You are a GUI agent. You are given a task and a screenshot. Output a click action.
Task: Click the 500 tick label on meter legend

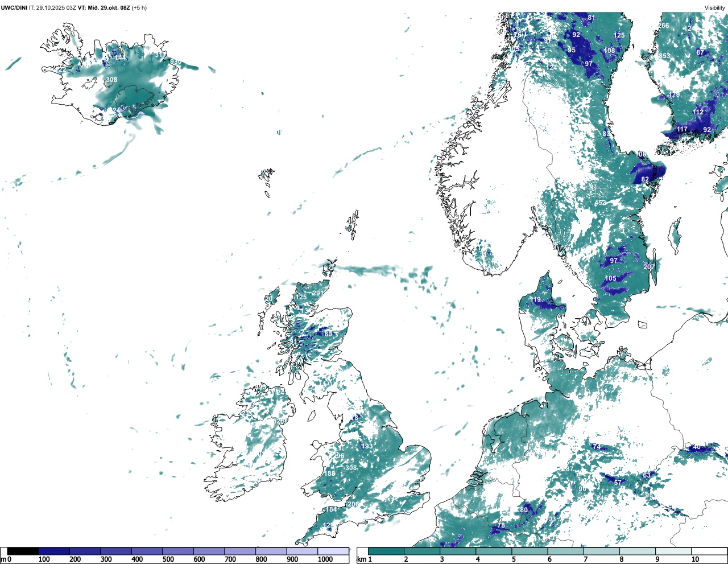(x=168, y=559)
